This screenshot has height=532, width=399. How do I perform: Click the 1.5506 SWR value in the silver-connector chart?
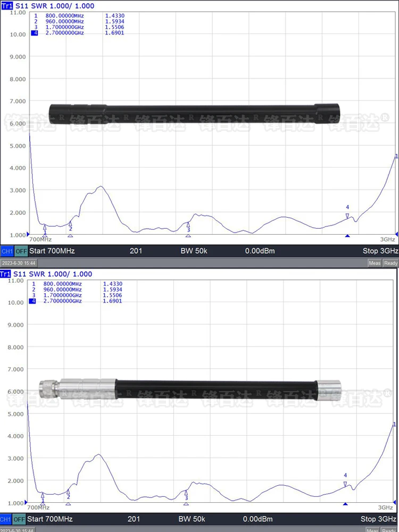[x=113, y=295]
